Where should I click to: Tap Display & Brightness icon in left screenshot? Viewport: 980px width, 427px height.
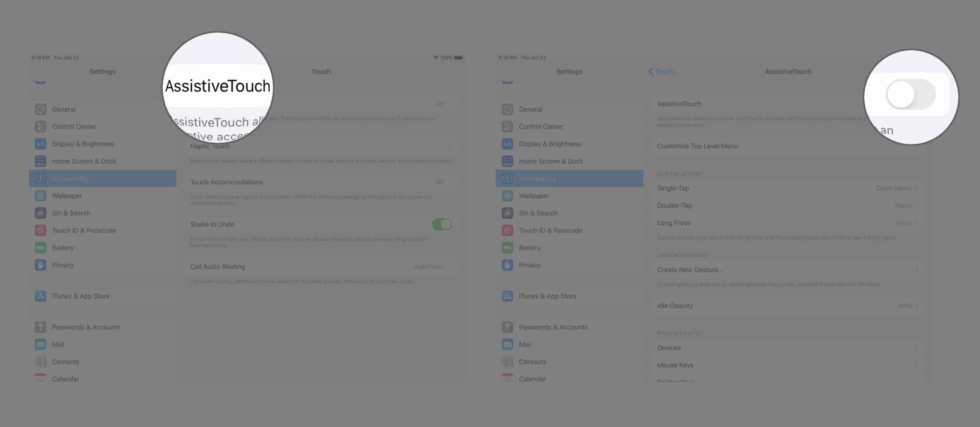coord(41,144)
